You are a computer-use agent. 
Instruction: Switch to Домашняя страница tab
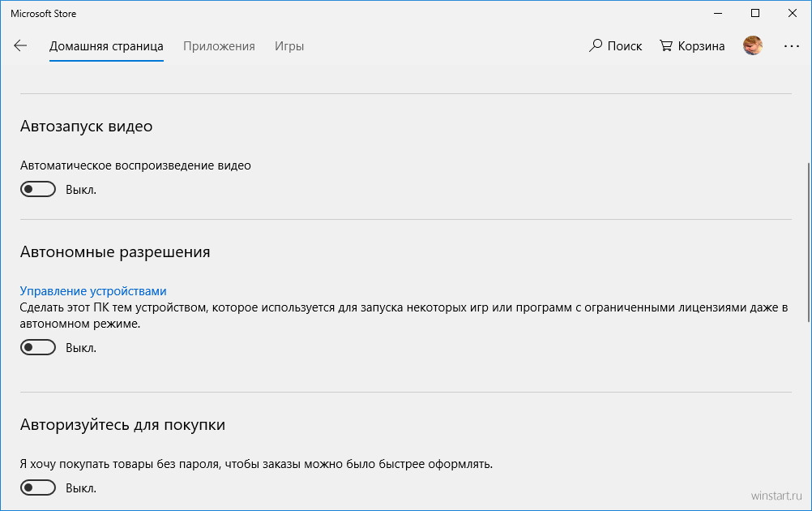coord(106,46)
